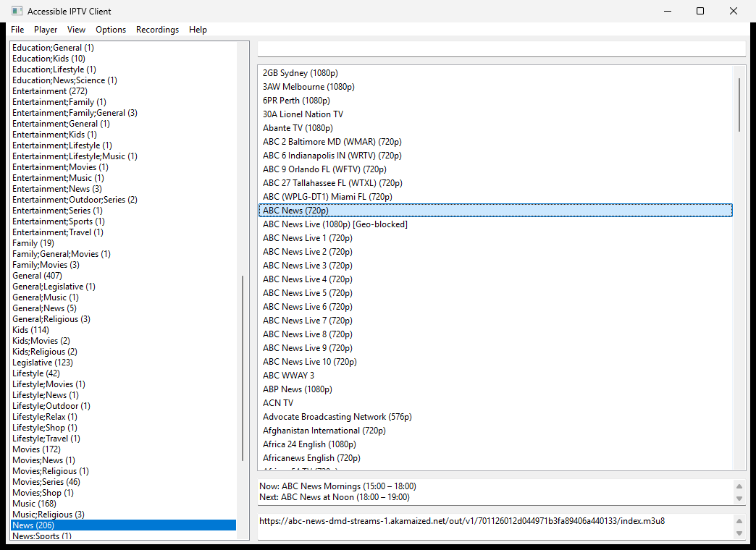This screenshot has height=550, width=756.
Task: Open the Recordings menu
Action: coord(158,30)
